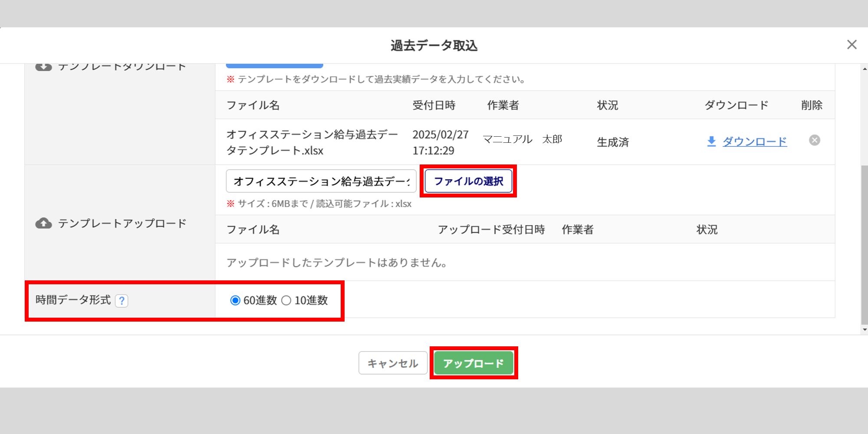Open the 時間データ形式 help question icon
Image resolution: width=868 pixels, height=434 pixels.
(122, 300)
